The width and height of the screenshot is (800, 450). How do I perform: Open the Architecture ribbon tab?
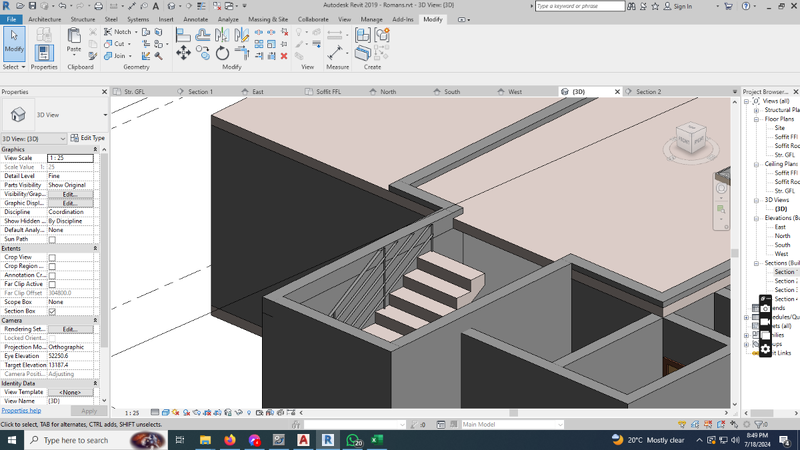[44, 19]
